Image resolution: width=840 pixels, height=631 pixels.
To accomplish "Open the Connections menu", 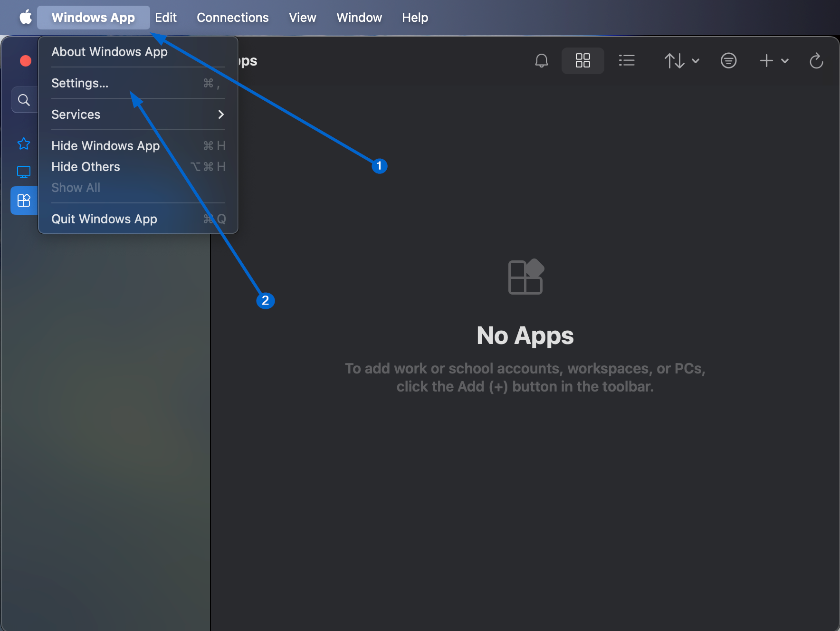I will pyautogui.click(x=233, y=18).
